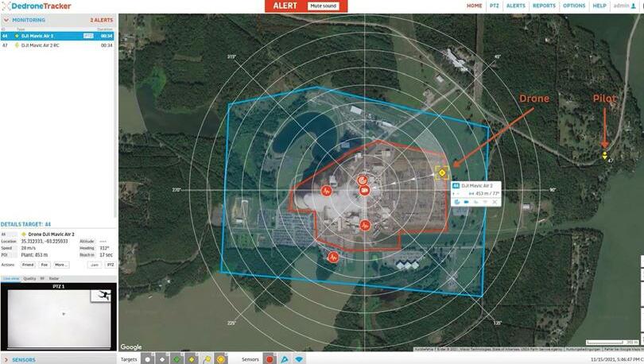Open the REPORTS menu
Viewport: 644px width, 364px height.
pyautogui.click(x=544, y=6)
